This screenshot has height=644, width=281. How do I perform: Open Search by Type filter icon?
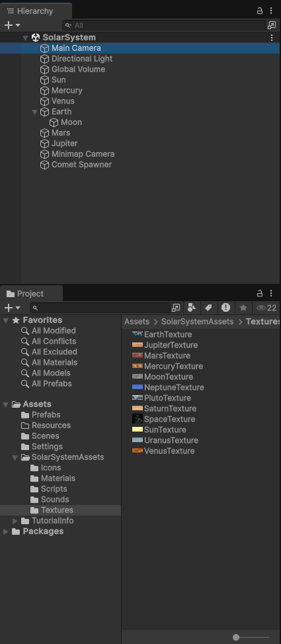191,308
